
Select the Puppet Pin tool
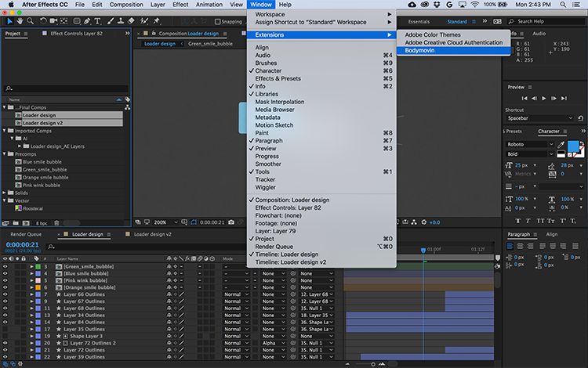point(157,21)
